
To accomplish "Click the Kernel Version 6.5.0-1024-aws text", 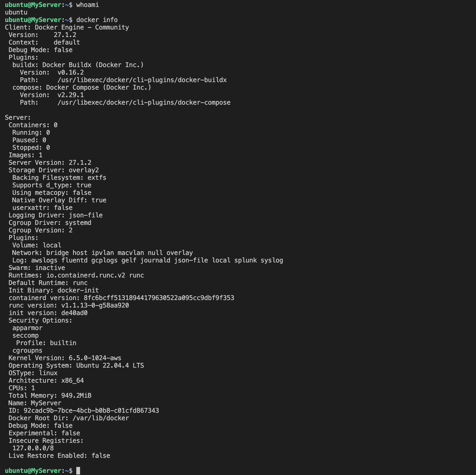I will pos(65,358).
